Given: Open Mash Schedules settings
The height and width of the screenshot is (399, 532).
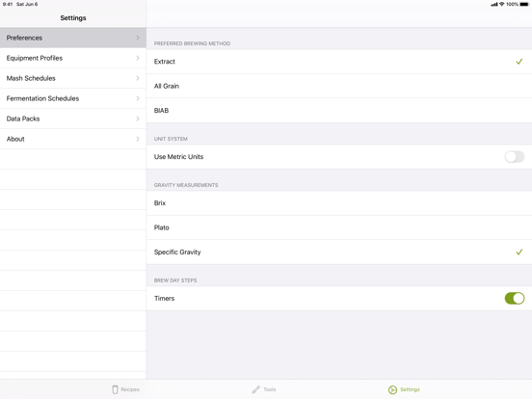Looking at the screenshot, I should [73, 78].
